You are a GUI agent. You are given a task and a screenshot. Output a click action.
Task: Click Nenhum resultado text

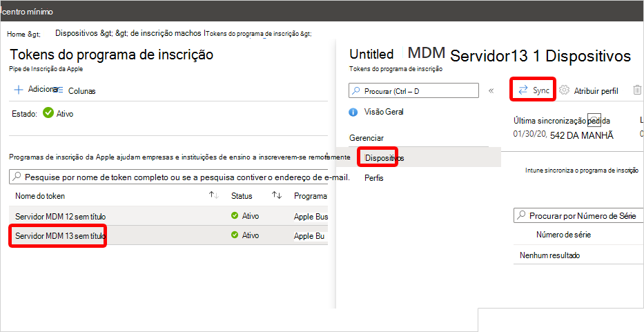click(549, 255)
